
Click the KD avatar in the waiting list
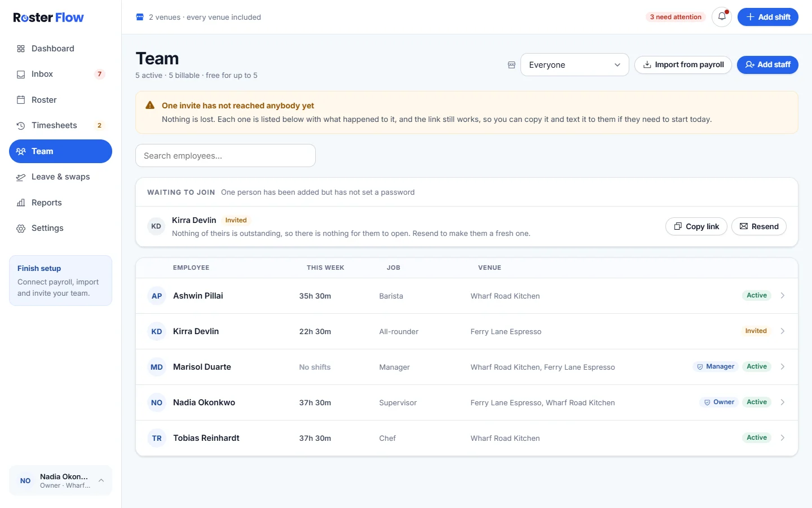click(156, 226)
